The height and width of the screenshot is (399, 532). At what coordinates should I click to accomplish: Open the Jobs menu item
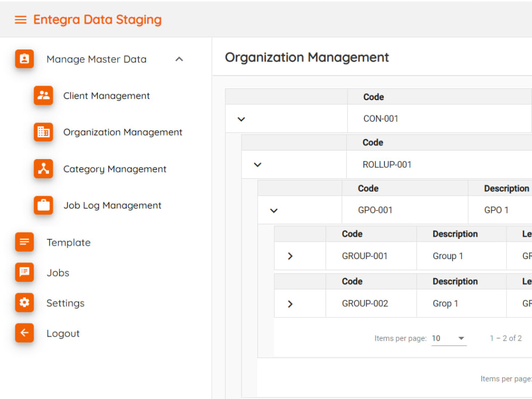57,273
